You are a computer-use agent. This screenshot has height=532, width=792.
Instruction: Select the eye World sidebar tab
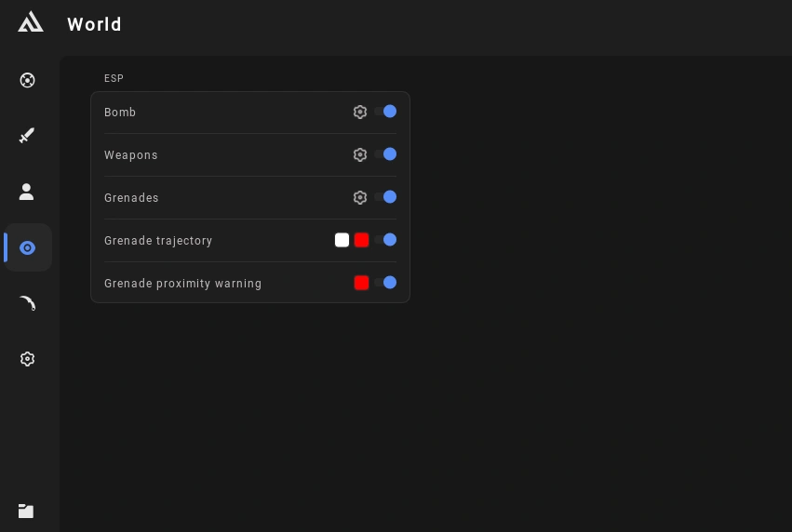[x=27, y=247]
